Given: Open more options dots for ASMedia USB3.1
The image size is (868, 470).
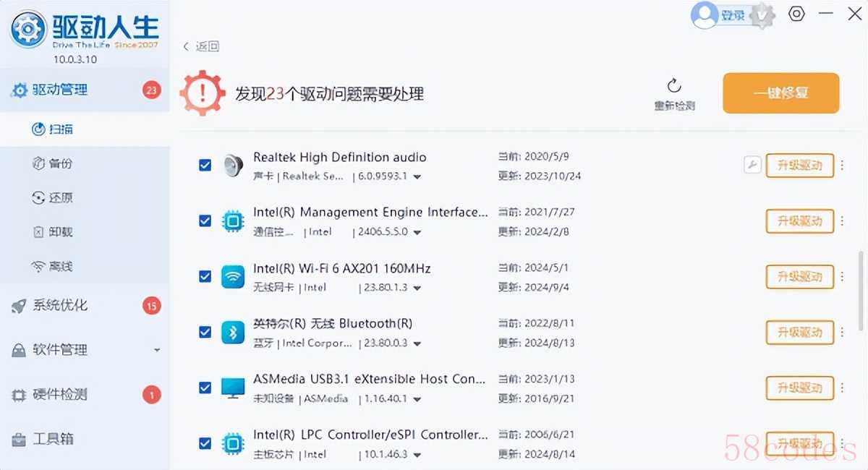Looking at the screenshot, I should 842,388.
